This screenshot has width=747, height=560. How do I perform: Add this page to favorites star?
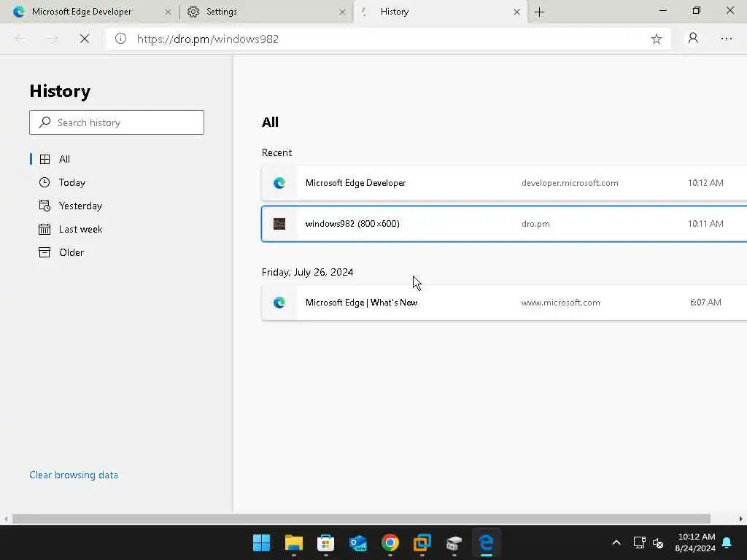click(657, 39)
